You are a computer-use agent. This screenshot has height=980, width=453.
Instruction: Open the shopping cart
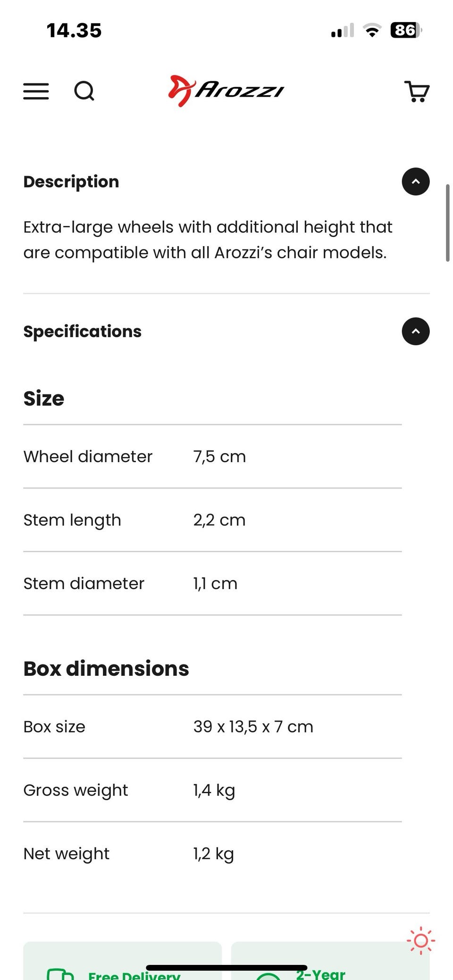point(417,91)
